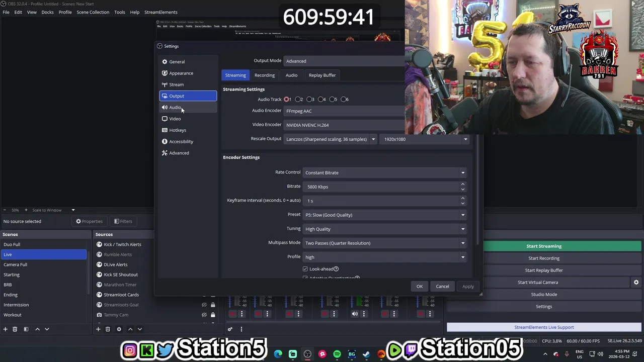Add a new scene with plus icon
This screenshot has width=644, height=362.
pyautogui.click(x=6, y=329)
